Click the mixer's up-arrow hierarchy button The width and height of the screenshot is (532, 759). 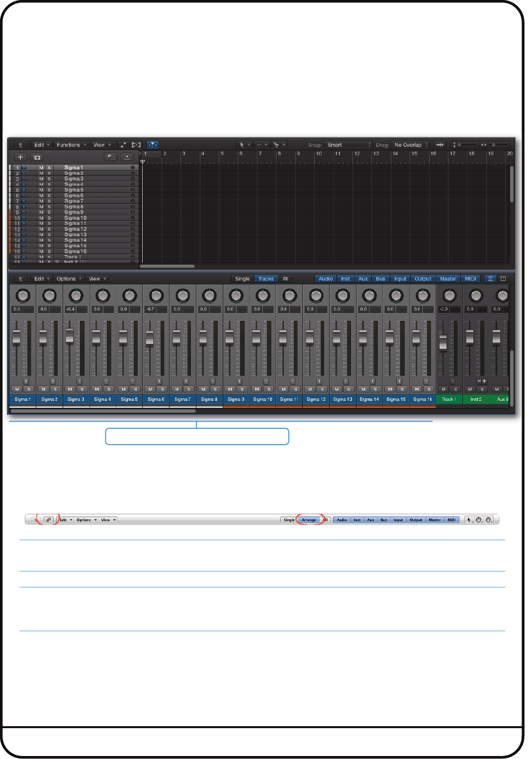[x=20, y=279]
